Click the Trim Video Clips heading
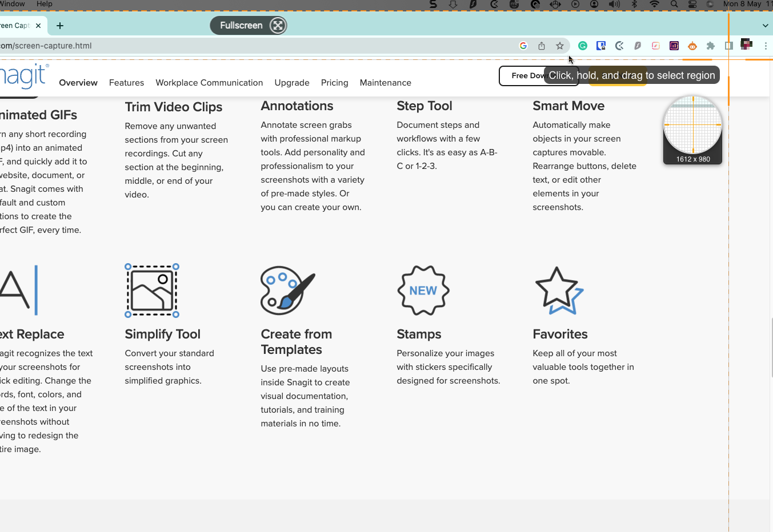This screenshot has width=773, height=532. 174,107
